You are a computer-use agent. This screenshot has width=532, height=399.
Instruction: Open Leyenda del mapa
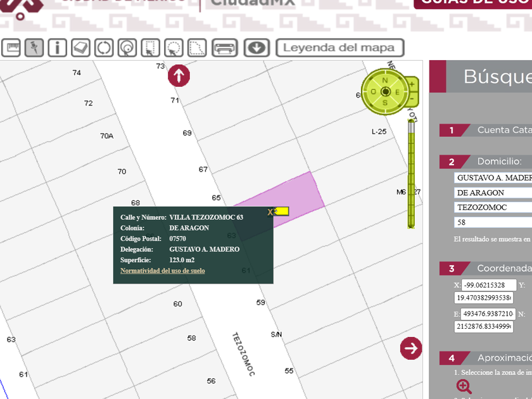(339, 47)
